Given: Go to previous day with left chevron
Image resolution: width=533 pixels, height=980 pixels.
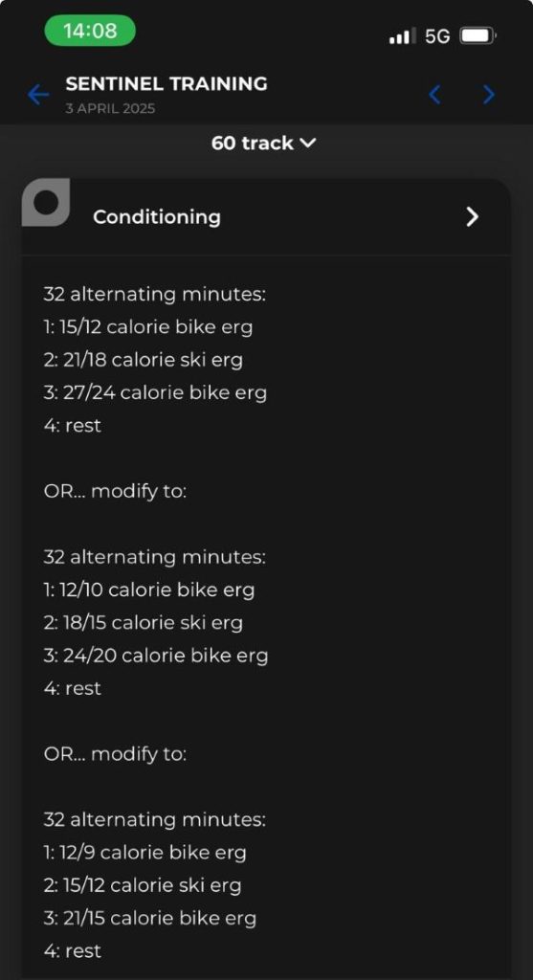Looking at the screenshot, I should pos(434,95).
